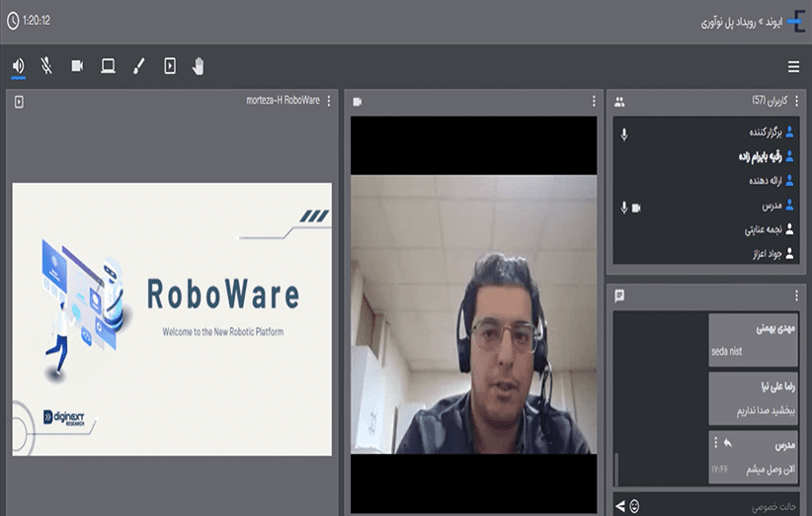Raise your hand with the hand icon
This screenshot has height=516, width=812.
[199, 66]
